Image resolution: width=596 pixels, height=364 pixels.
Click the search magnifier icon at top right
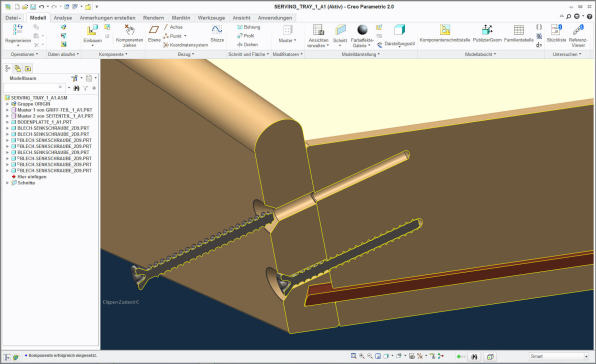(x=569, y=17)
